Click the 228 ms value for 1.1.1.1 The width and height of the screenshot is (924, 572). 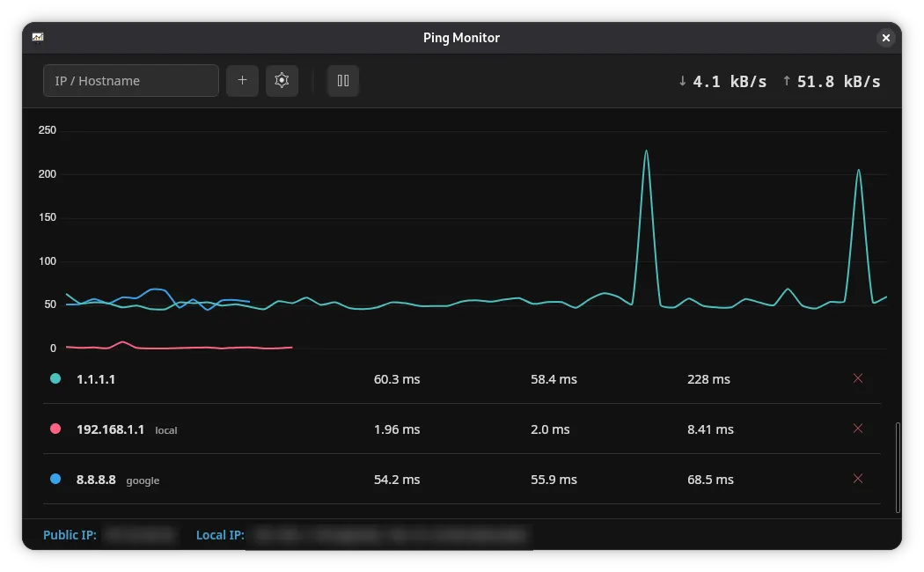pyautogui.click(x=708, y=379)
